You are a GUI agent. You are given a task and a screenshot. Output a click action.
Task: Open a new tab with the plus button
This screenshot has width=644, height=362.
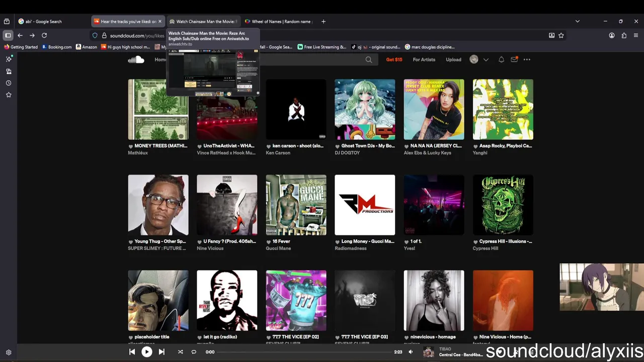coord(324,21)
